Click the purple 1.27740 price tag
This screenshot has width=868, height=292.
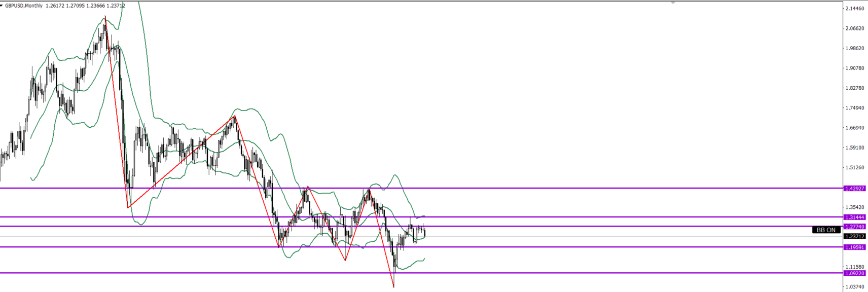click(854, 227)
